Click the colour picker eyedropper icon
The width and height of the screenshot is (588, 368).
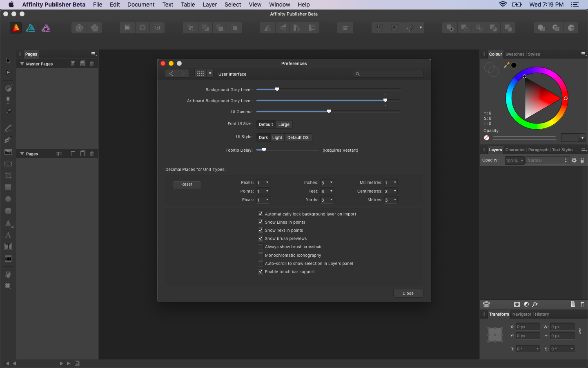tap(507, 65)
